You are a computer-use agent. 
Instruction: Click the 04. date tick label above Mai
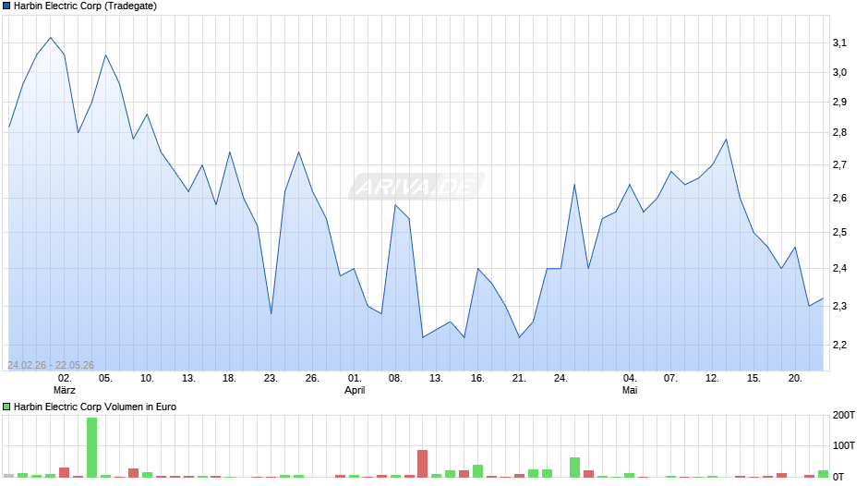630,378
